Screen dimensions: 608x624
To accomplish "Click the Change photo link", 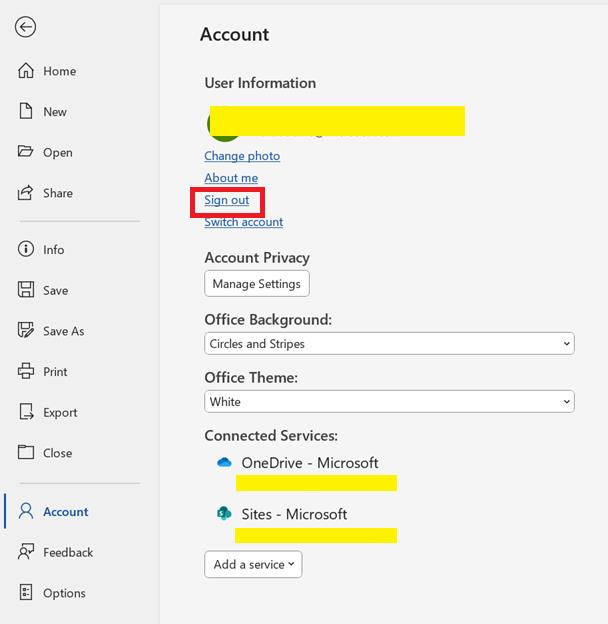I will [x=242, y=156].
